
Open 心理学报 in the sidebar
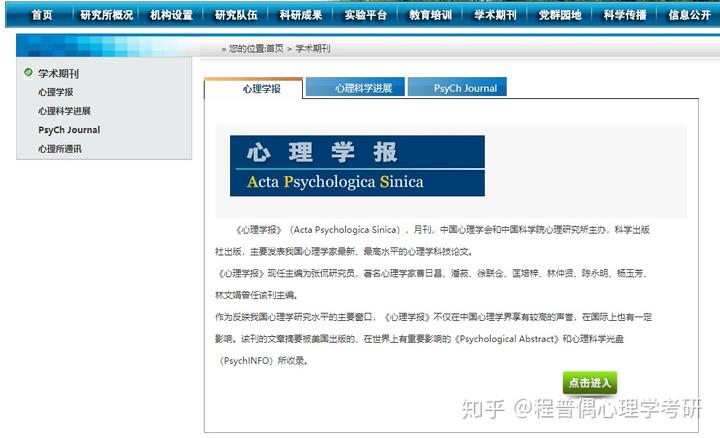click(56, 92)
